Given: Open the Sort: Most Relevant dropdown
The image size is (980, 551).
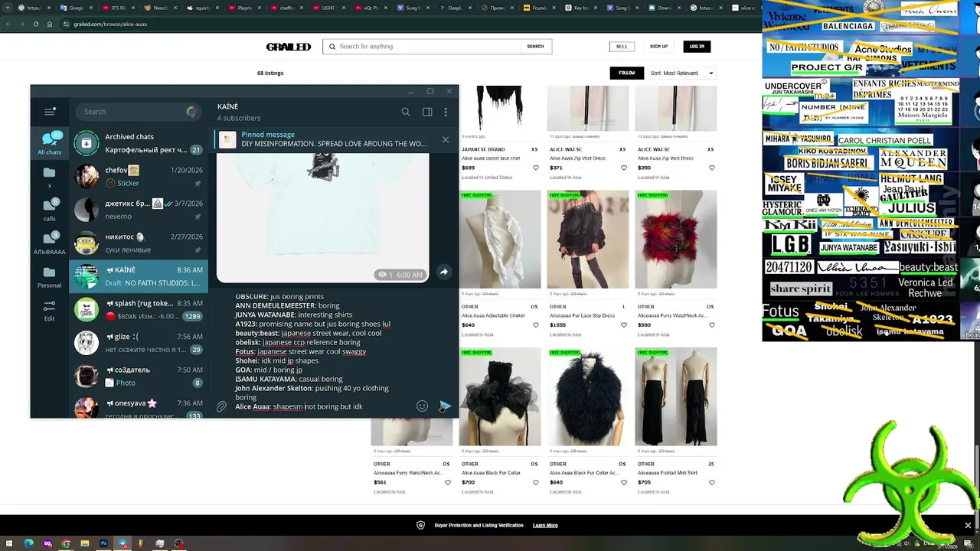Looking at the screenshot, I should pos(681,73).
